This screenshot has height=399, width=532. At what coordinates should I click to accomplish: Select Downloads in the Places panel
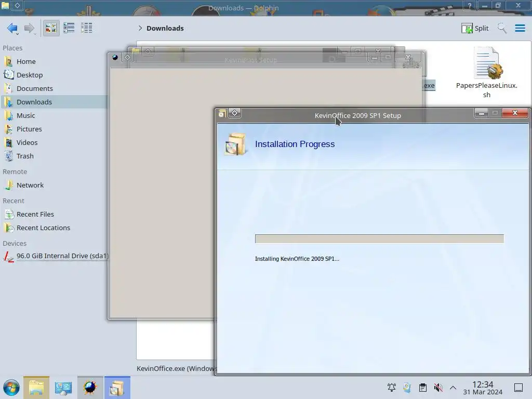coord(54,102)
